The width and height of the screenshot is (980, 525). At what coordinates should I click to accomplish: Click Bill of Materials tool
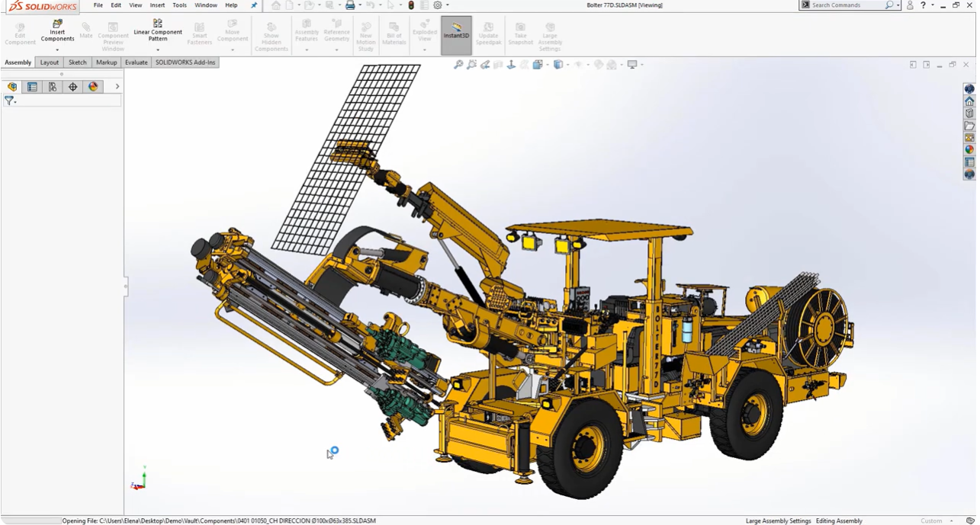coord(394,34)
